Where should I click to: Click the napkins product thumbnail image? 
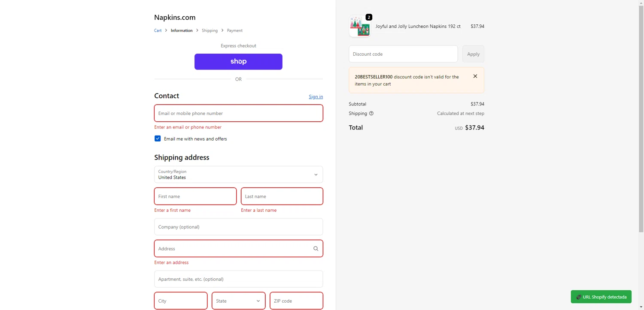click(360, 27)
